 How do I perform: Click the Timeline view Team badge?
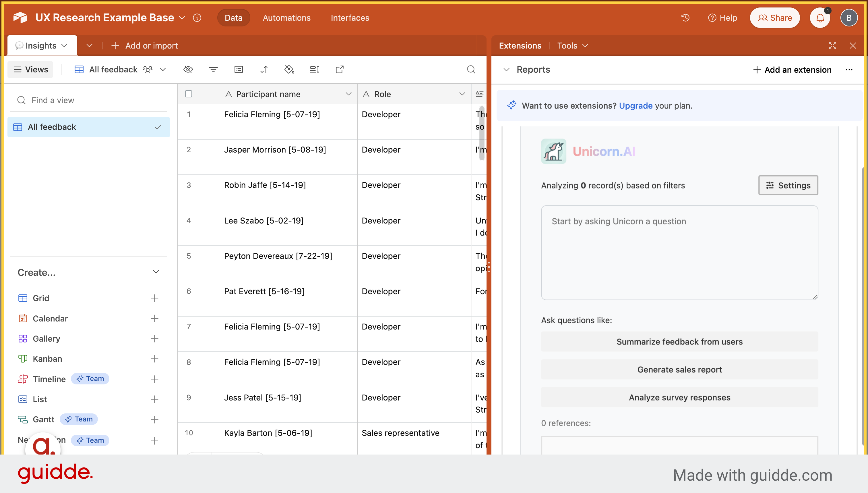90,379
